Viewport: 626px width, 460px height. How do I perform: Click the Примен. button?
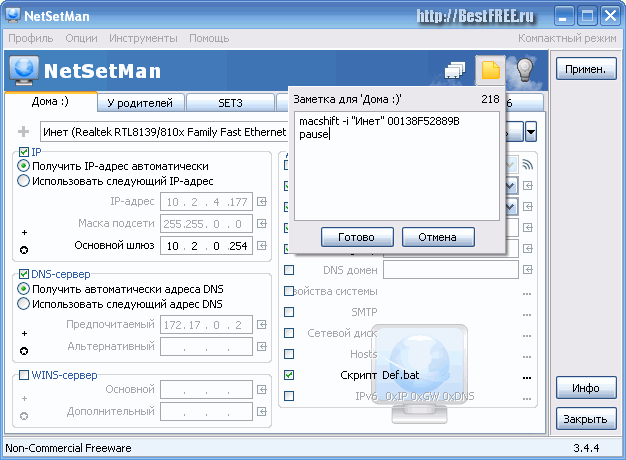point(585,70)
